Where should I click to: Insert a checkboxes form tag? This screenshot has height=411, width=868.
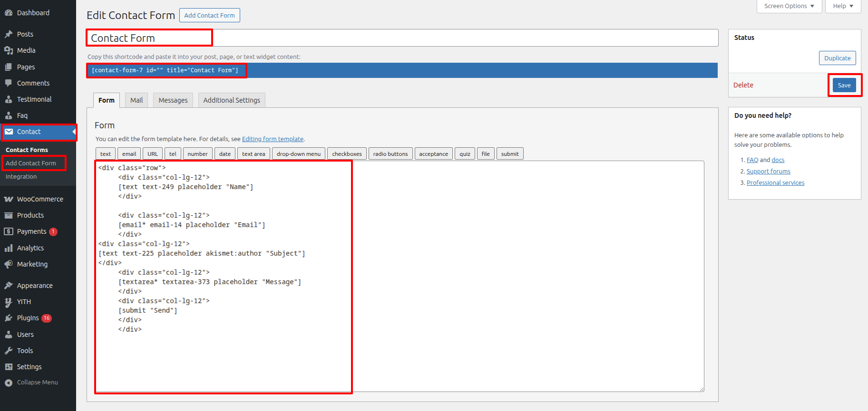click(x=347, y=154)
